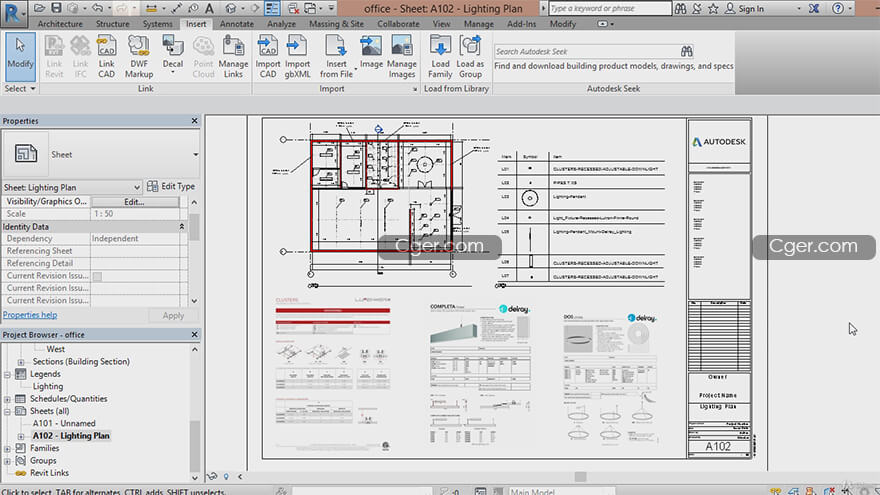Screen dimensions: 880x495
Task: Click the Visibility/Graphics Edit... button
Action: 134,201
